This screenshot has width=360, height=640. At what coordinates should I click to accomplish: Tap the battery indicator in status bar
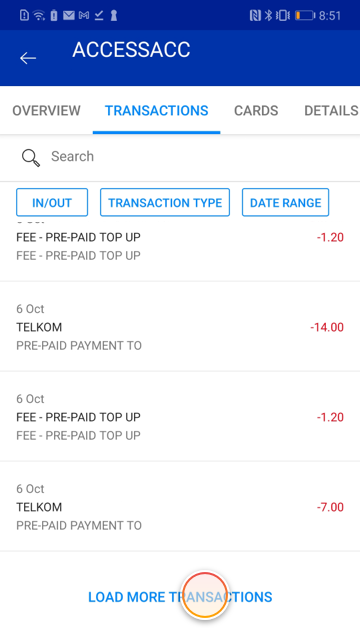pos(305,16)
